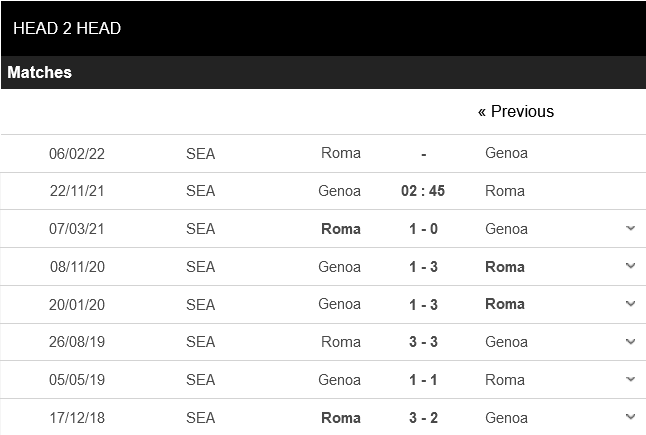Click bold Roma on 08/11/20 row
The image size is (646, 435).
coord(505,267)
